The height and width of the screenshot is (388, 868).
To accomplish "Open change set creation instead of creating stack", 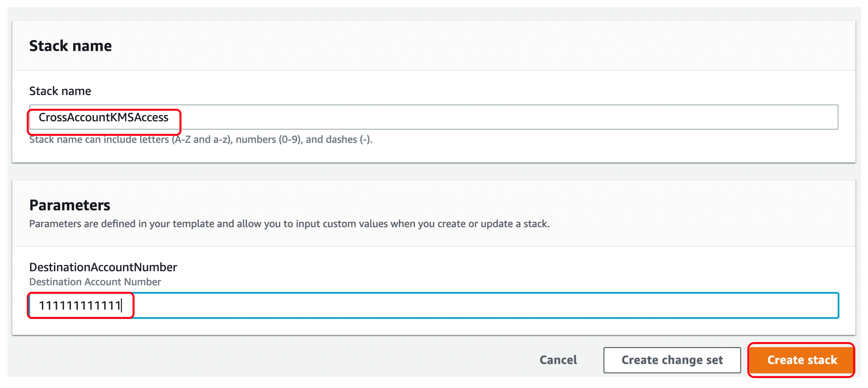I will [x=672, y=360].
